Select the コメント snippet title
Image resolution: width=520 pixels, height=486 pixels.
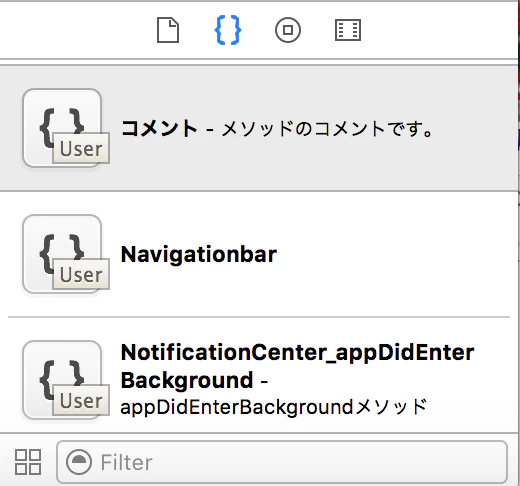click(x=159, y=129)
